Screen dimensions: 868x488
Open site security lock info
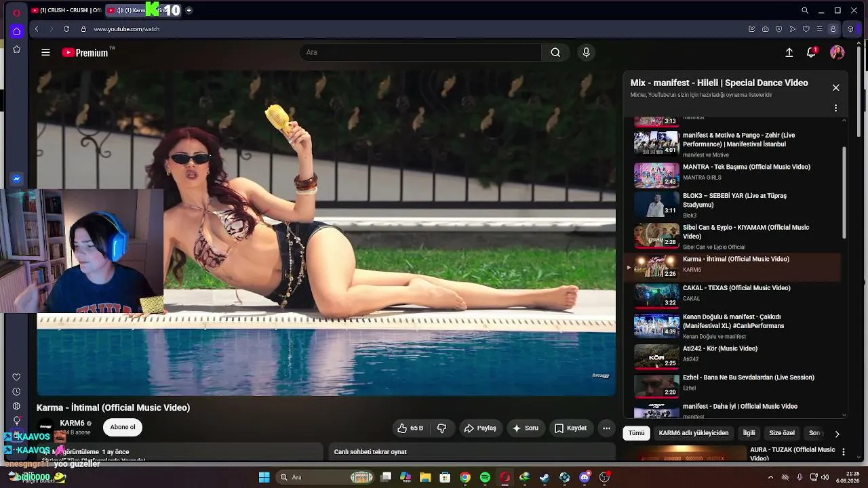[x=83, y=29]
